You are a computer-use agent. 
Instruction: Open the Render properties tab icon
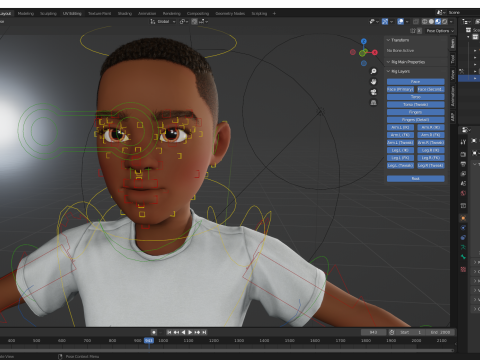pyautogui.click(x=463, y=154)
